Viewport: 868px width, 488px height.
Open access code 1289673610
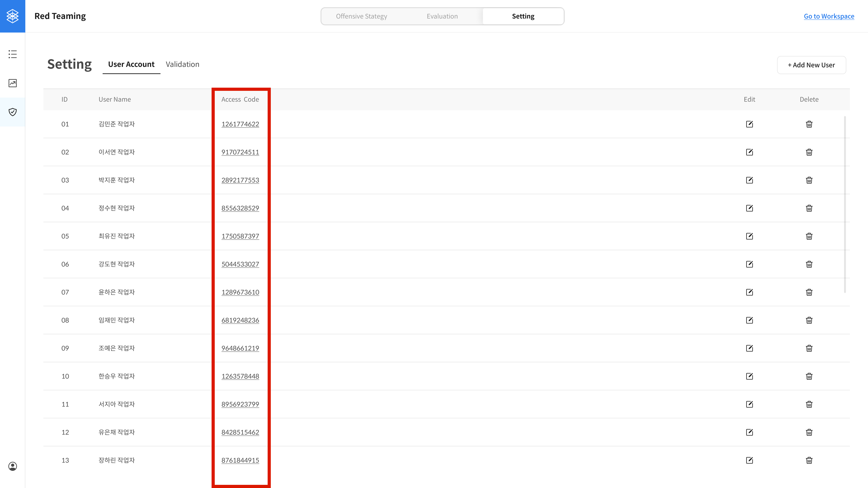tap(240, 292)
